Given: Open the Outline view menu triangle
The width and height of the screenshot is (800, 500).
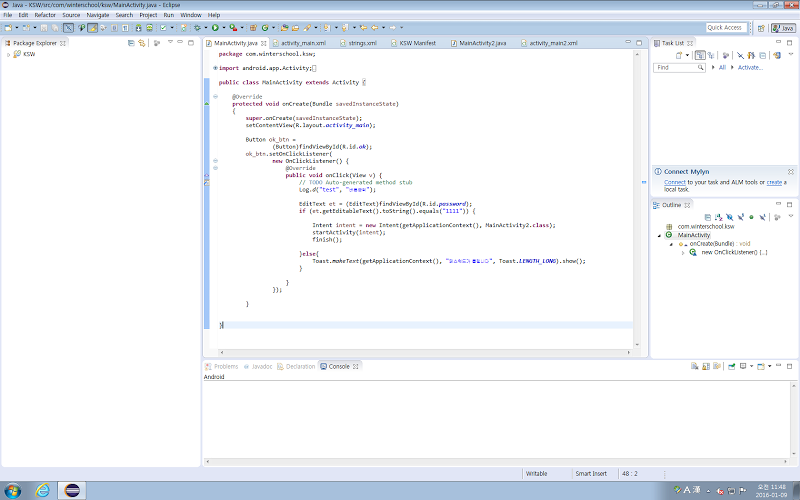Looking at the screenshot, I should click(x=791, y=216).
